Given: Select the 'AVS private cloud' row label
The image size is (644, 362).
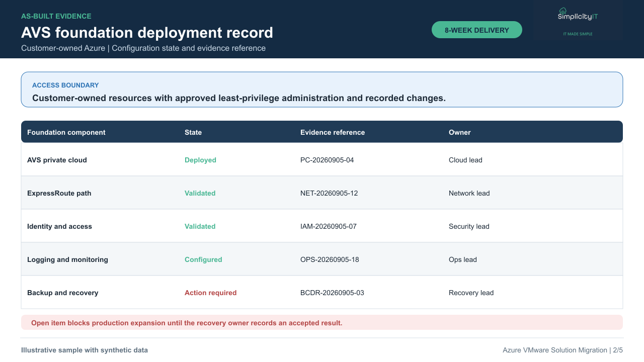Looking at the screenshot, I should [x=57, y=160].
